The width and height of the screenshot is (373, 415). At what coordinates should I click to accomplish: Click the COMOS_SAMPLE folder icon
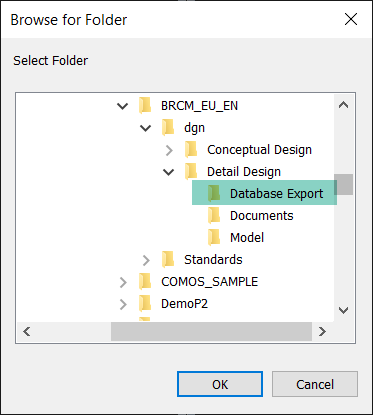145,282
